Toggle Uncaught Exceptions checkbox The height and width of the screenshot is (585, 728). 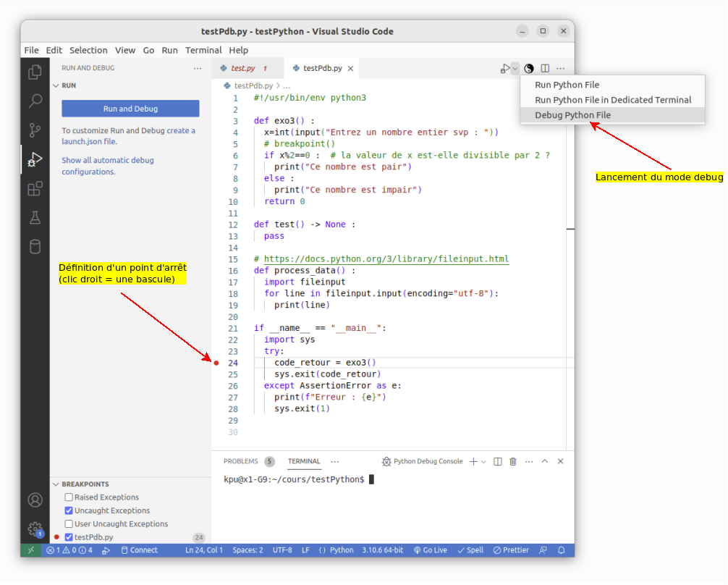[x=69, y=511]
